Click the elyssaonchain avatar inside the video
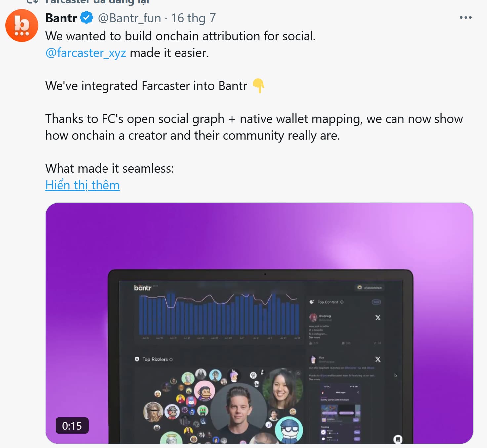Image resolution: width=495 pixels, height=448 pixels. pos(359,288)
